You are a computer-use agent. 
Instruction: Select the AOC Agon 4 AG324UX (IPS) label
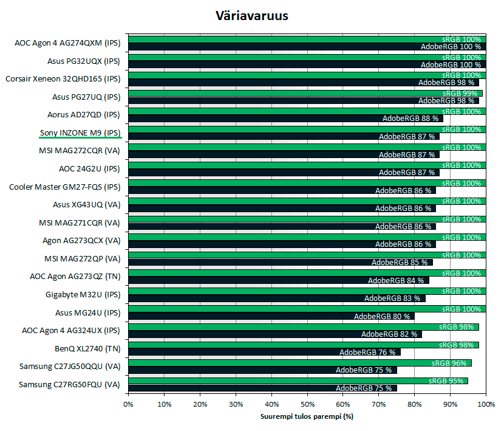pyautogui.click(x=70, y=331)
